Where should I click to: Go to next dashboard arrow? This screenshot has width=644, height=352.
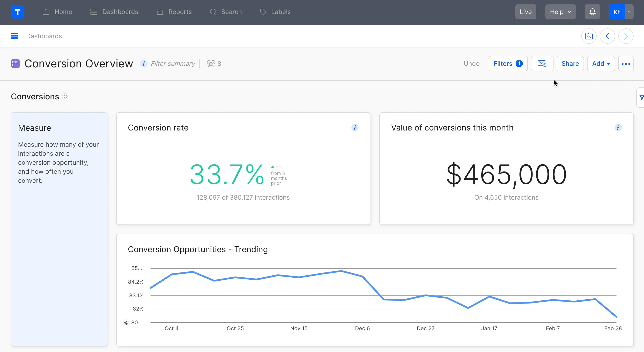pos(625,36)
